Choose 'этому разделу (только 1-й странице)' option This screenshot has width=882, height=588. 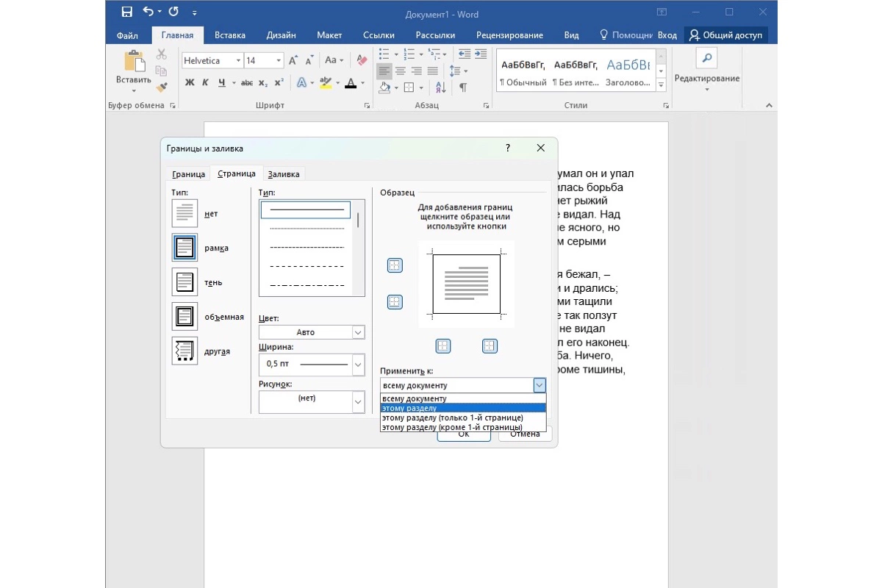point(463,417)
